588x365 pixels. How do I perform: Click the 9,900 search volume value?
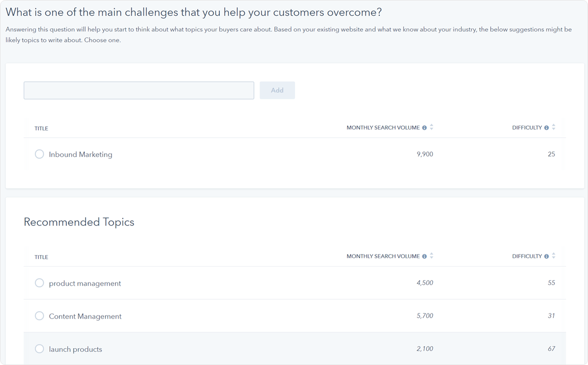point(424,154)
